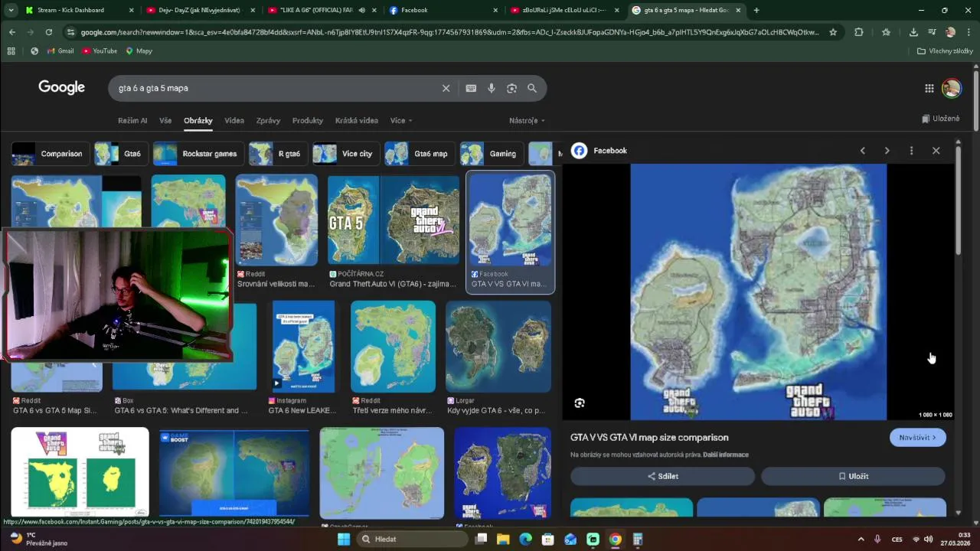Go to Google homepage via the logo

click(61, 87)
